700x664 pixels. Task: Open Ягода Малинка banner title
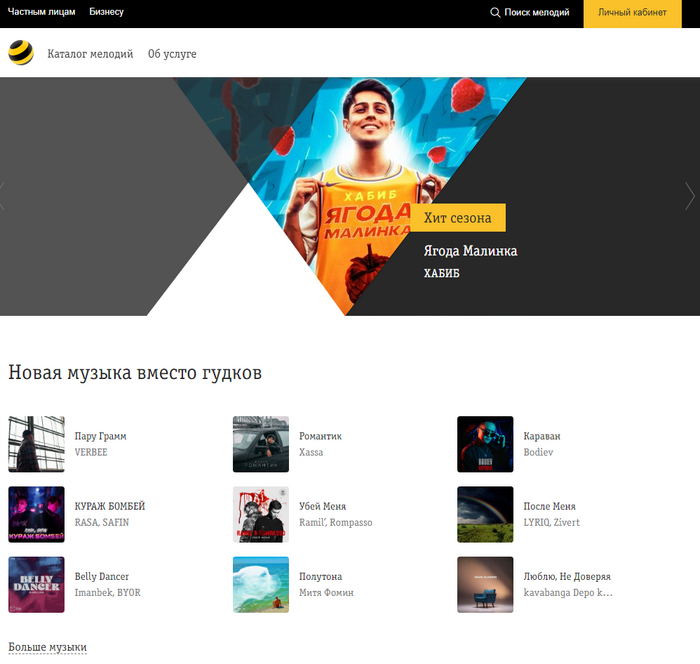point(471,251)
